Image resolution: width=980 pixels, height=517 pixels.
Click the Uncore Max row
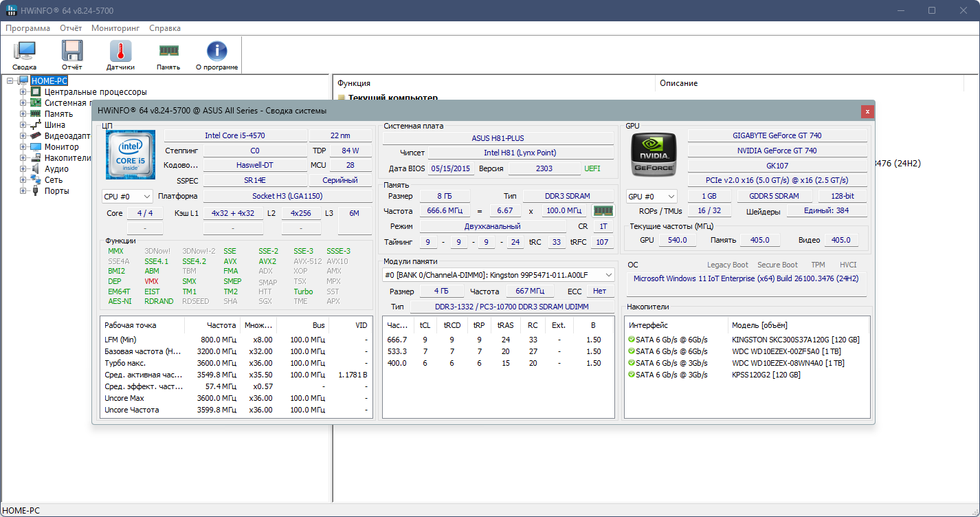tap(236, 398)
